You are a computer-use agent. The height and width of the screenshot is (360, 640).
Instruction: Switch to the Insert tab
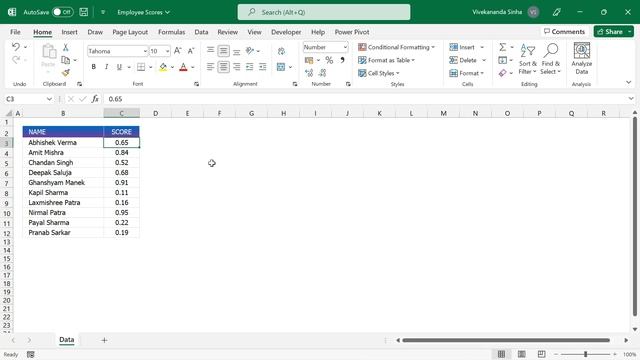(69, 32)
